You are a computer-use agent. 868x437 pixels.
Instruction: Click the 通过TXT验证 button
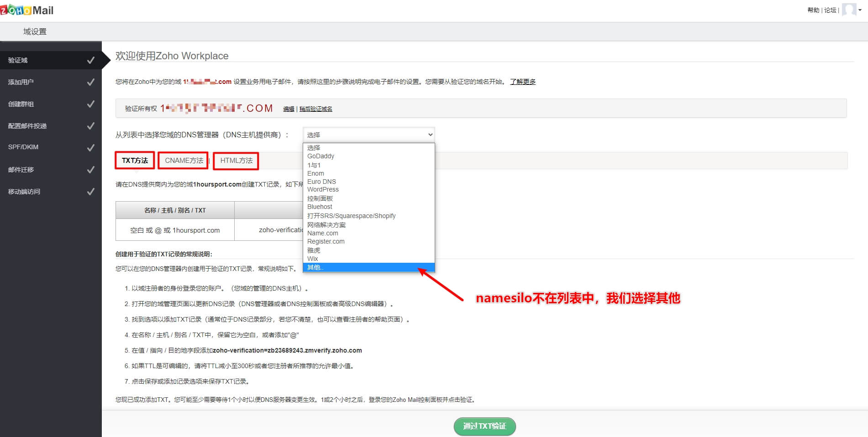484,426
